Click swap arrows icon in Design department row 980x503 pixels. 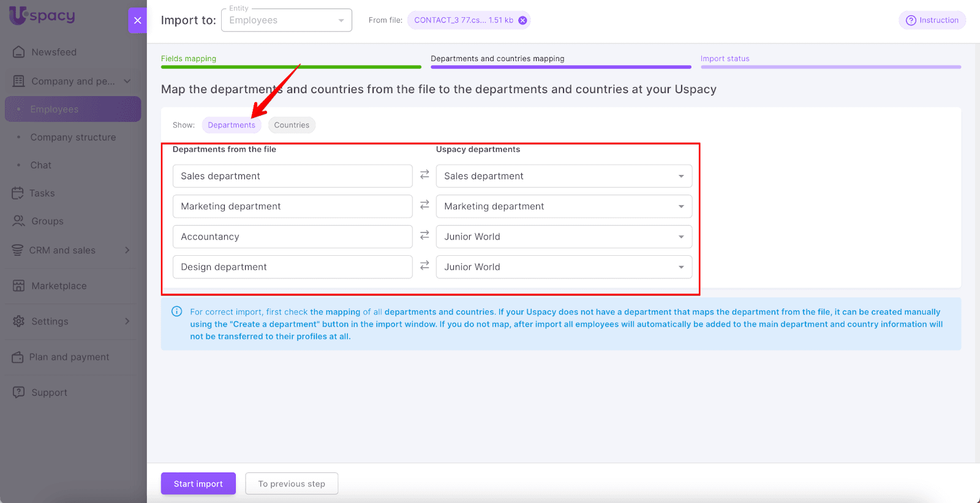tap(424, 266)
